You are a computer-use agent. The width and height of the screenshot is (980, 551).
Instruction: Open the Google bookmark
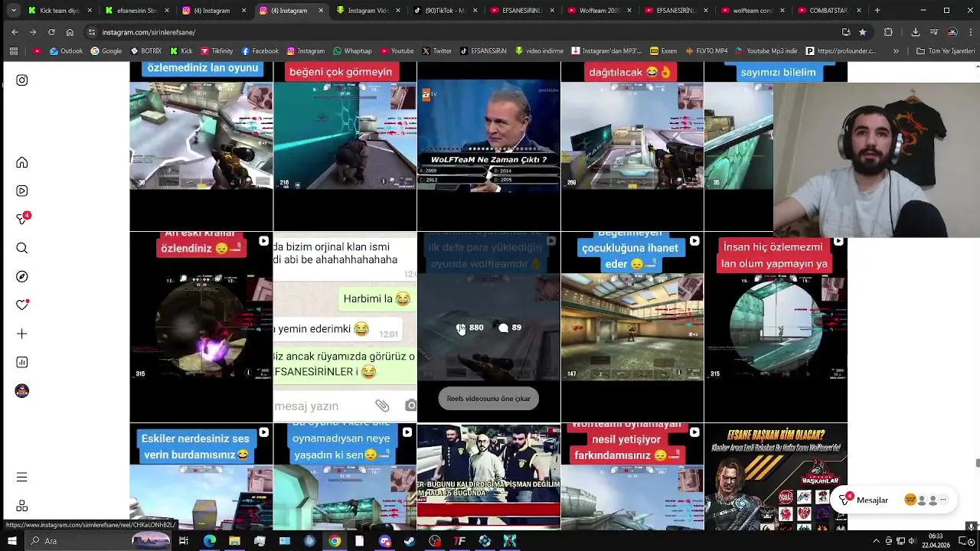pyautogui.click(x=106, y=51)
